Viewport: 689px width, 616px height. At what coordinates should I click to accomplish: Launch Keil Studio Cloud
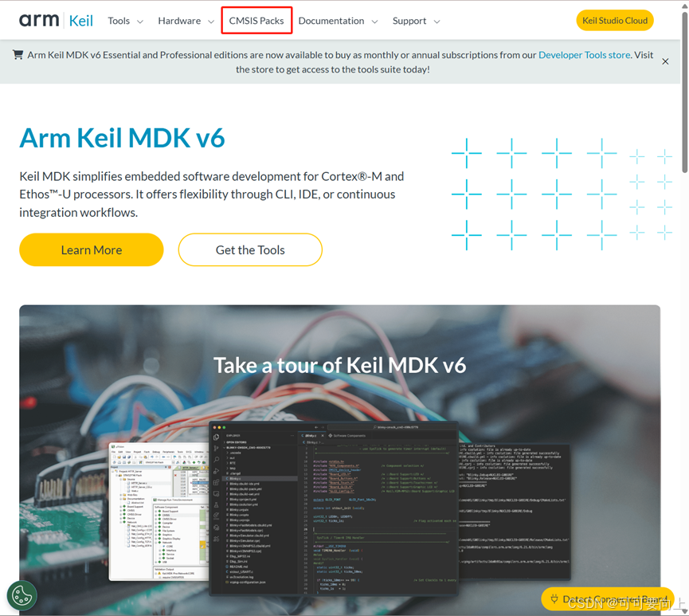(x=615, y=21)
